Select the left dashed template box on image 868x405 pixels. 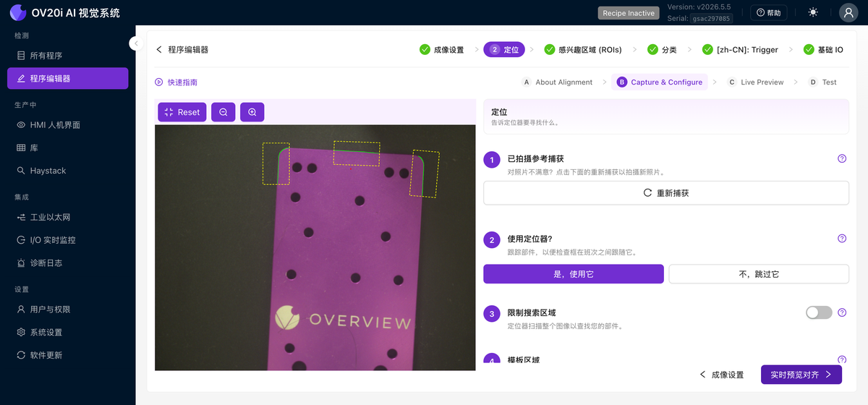coord(276,163)
